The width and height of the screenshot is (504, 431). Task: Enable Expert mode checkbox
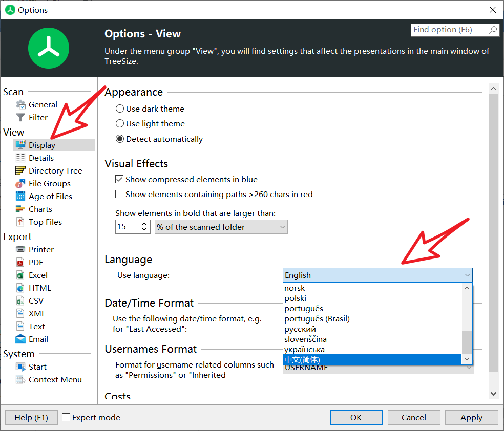tap(66, 418)
